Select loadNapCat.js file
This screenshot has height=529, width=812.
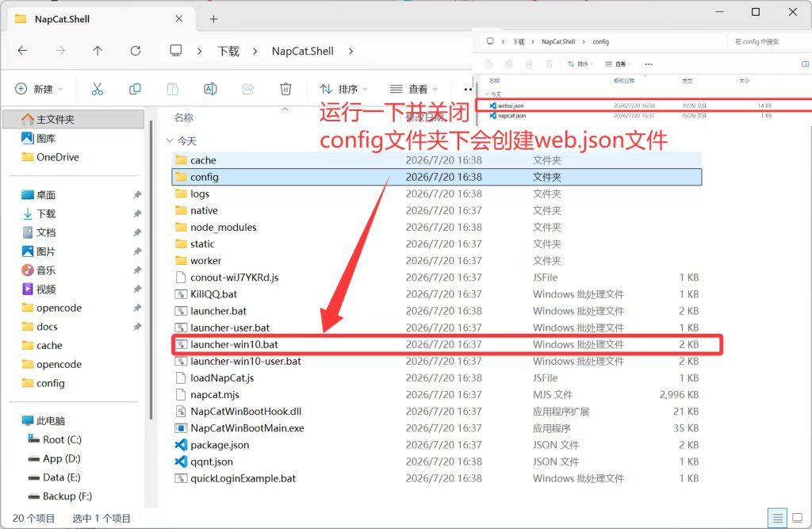pyautogui.click(x=437, y=378)
